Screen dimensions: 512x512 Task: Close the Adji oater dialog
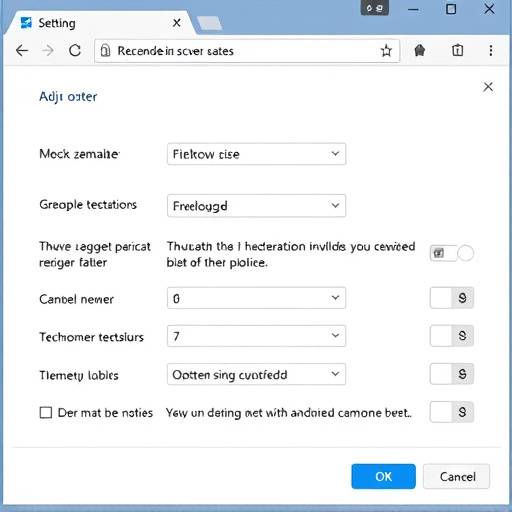click(488, 87)
